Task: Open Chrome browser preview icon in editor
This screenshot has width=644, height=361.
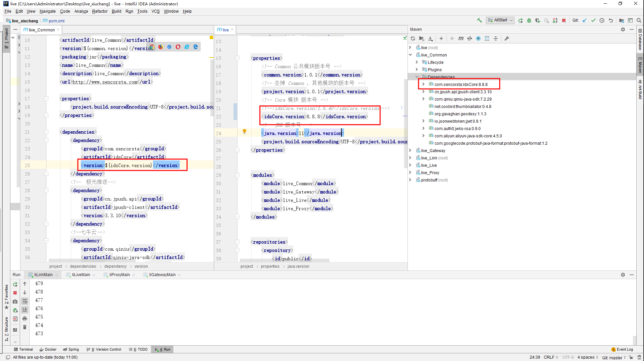Action: click(152, 47)
